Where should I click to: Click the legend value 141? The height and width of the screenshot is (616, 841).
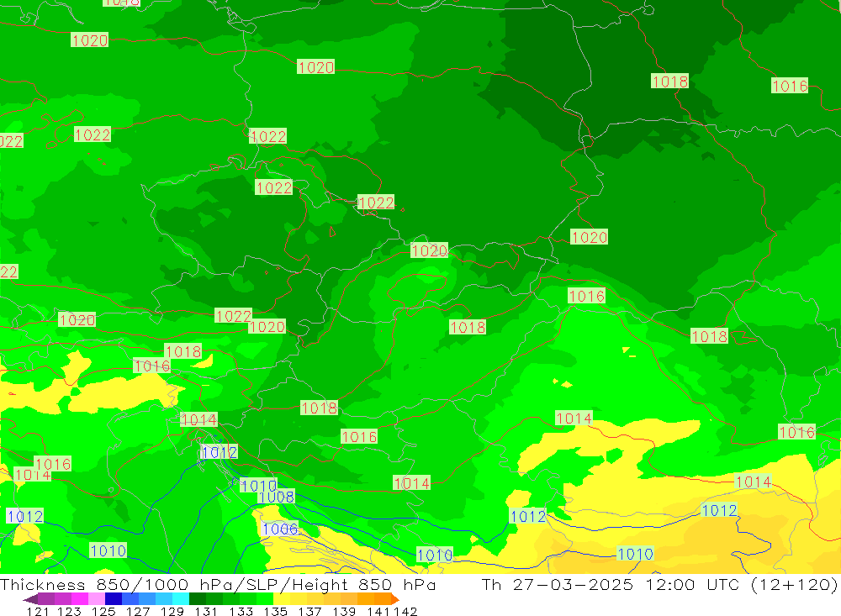378,611
